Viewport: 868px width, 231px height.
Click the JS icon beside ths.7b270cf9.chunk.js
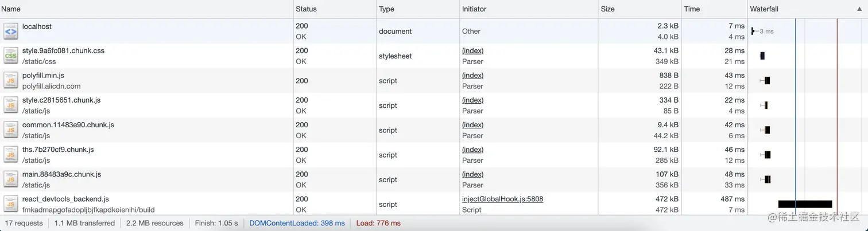[x=10, y=155]
